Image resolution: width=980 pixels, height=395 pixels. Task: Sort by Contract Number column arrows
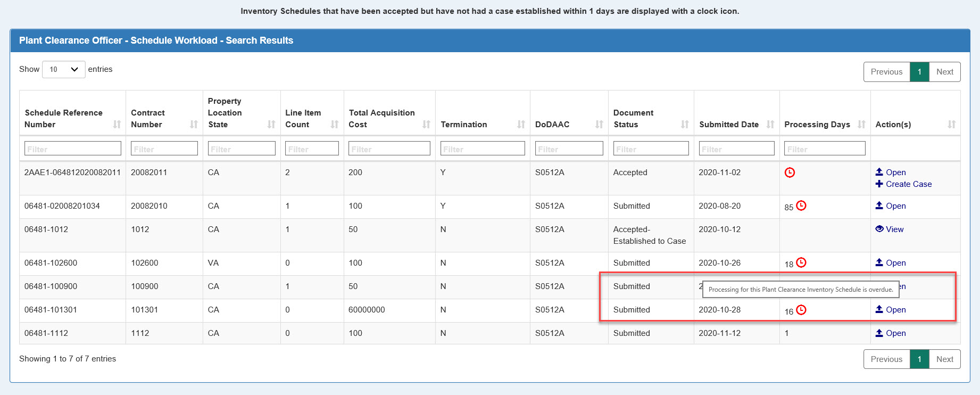point(194,125)
